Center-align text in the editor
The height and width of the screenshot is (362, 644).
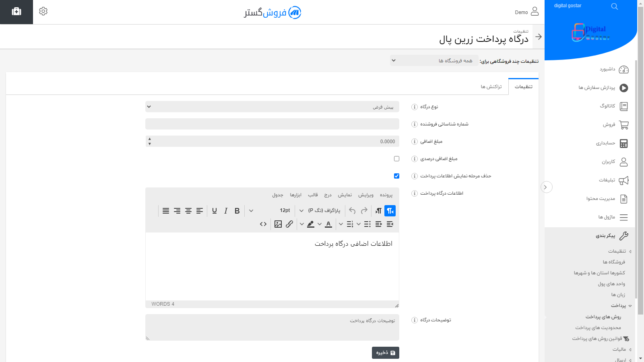[x=188, y=211]
